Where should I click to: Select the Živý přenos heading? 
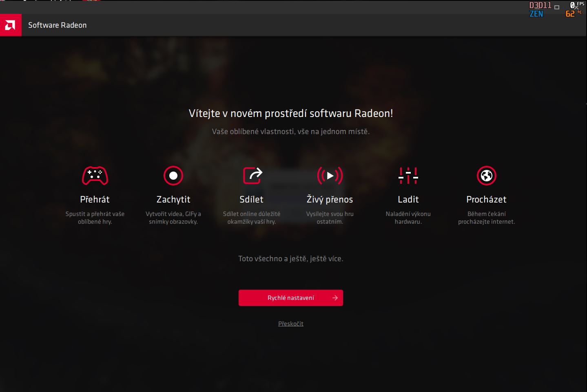[330, 199]
